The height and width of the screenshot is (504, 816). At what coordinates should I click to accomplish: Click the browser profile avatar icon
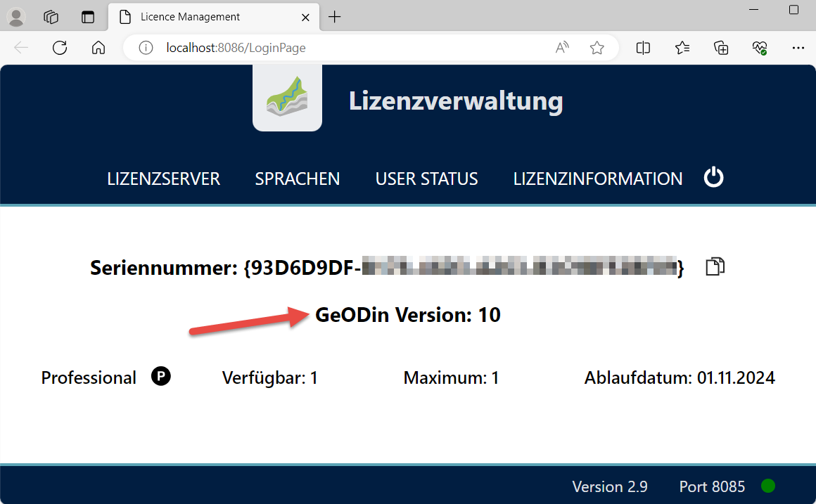(17, 17)
